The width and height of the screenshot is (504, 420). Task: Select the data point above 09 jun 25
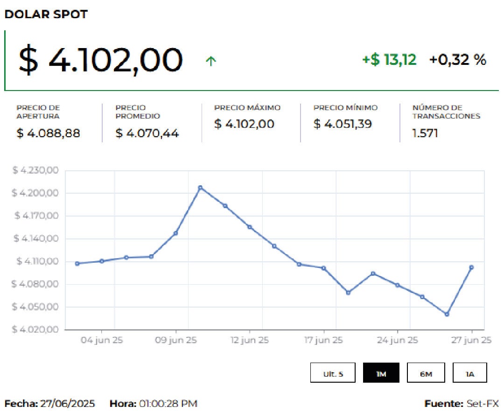coord(175,233)
